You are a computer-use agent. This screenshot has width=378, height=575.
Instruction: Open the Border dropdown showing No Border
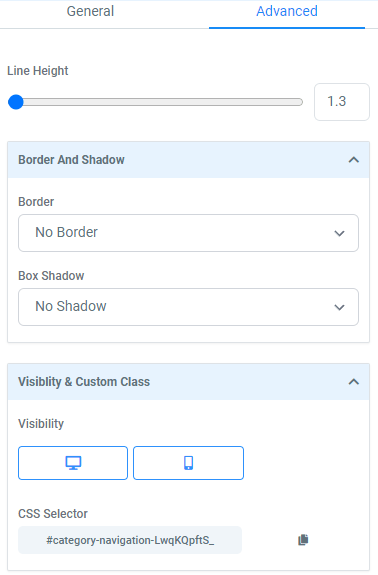tap(188, 233)
